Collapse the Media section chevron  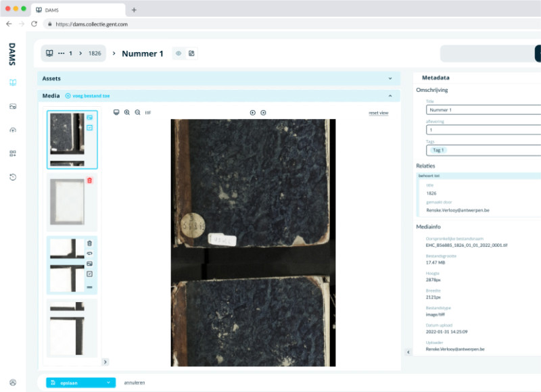390,95
